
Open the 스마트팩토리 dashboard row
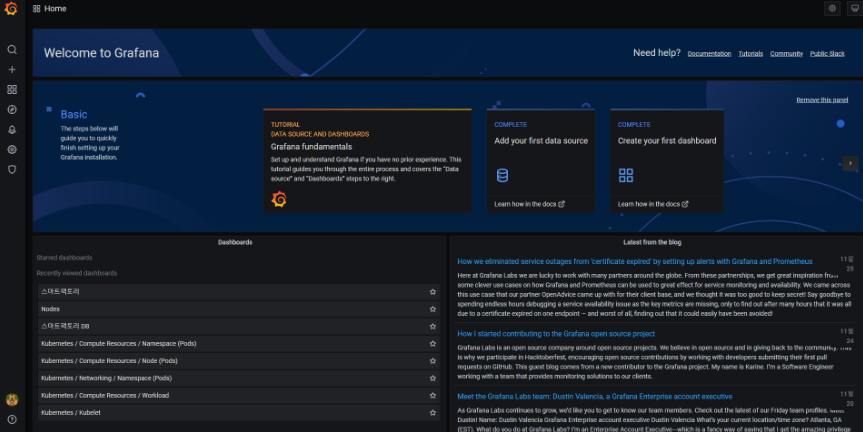(x=238, y=292)
